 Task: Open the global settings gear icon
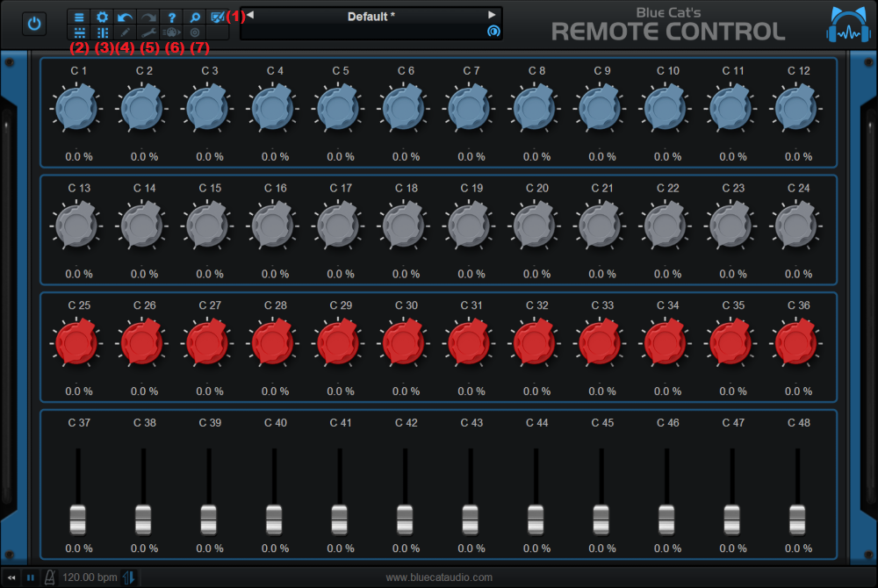point(102,17)
